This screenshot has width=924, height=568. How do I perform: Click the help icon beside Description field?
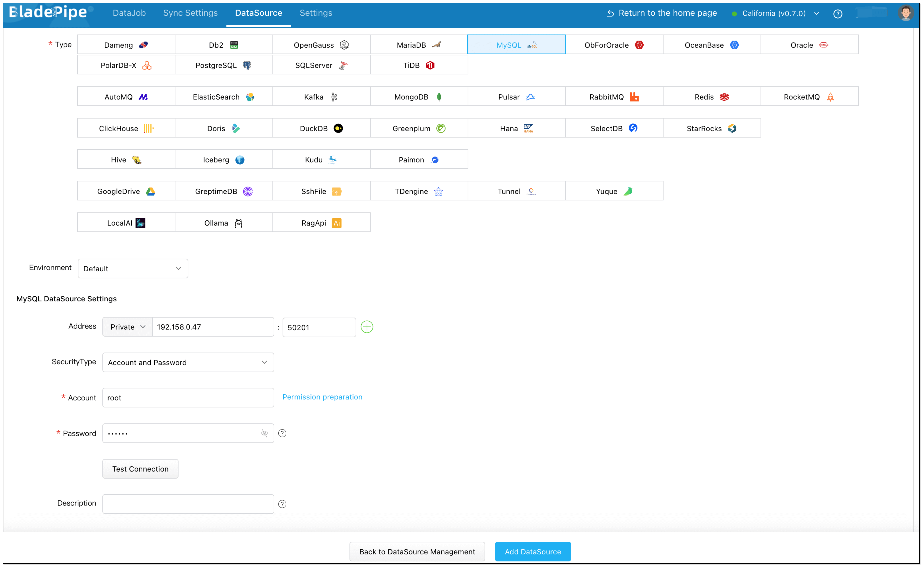tap(282, 504)
